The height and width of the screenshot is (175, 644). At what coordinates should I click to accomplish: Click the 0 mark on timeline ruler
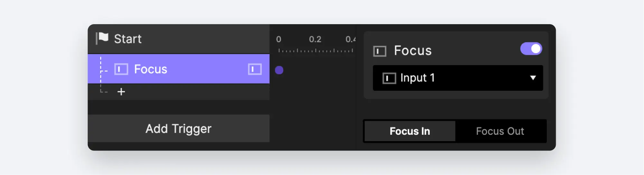click(279, 39)
